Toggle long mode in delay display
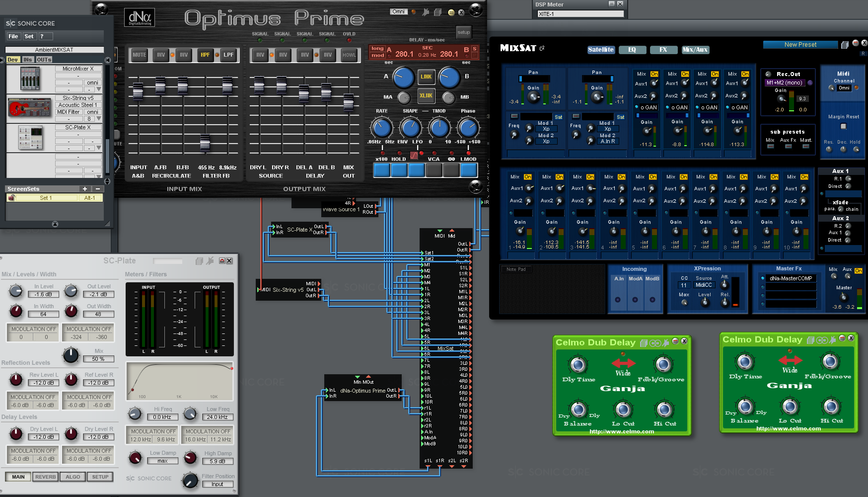Viewport: 868px width, 497px height. [377, 49]
